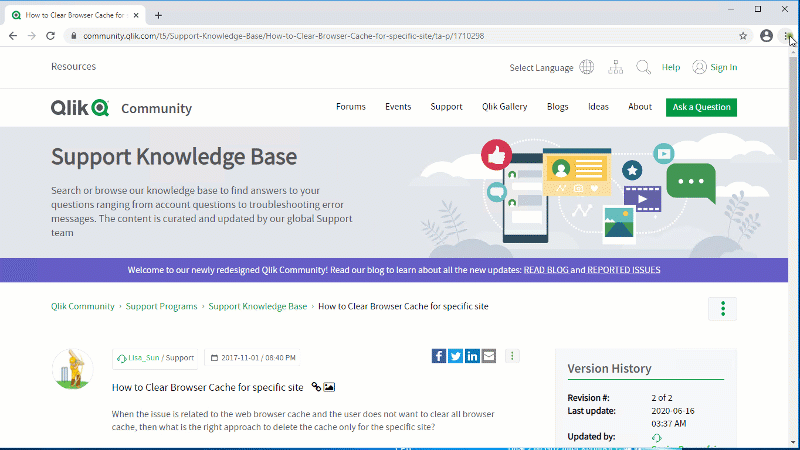
Task: Click the 'Community' text beside logo
Action: pyautogui.click(x=157, y=108)
